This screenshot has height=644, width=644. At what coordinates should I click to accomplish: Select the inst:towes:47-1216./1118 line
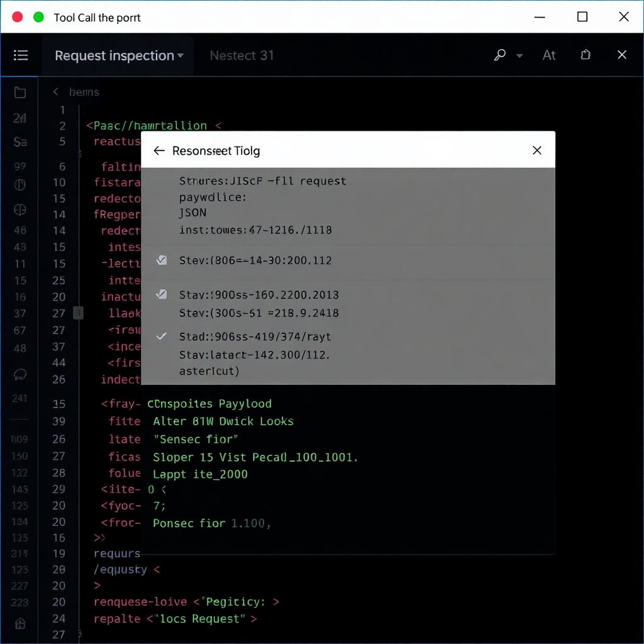[255, 230]
